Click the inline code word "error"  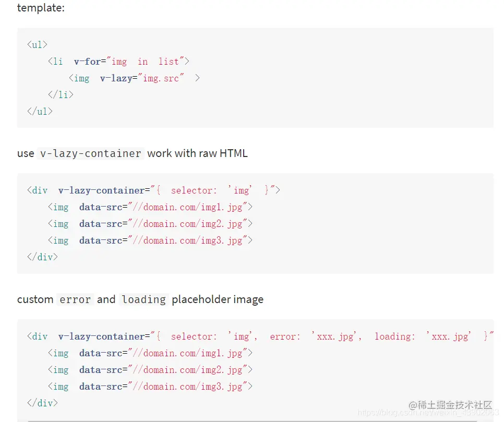[x=75, y=299]
